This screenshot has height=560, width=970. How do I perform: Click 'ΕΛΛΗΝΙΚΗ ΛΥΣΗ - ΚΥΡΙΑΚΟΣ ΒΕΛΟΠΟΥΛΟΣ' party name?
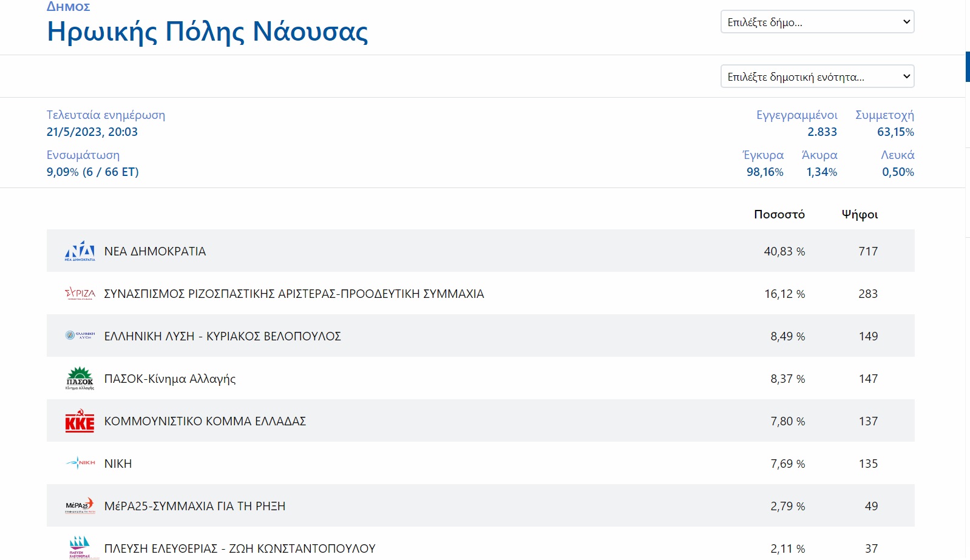point(222,336)
